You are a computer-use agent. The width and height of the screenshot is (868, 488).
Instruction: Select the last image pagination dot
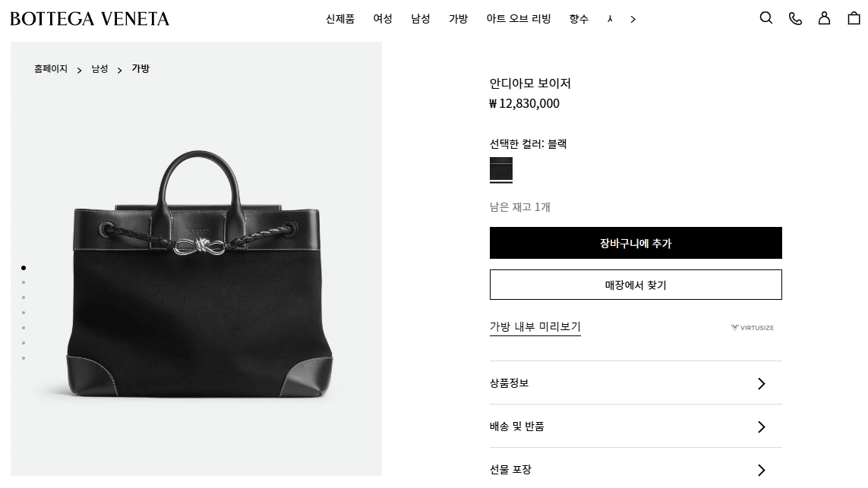point(24,358)
